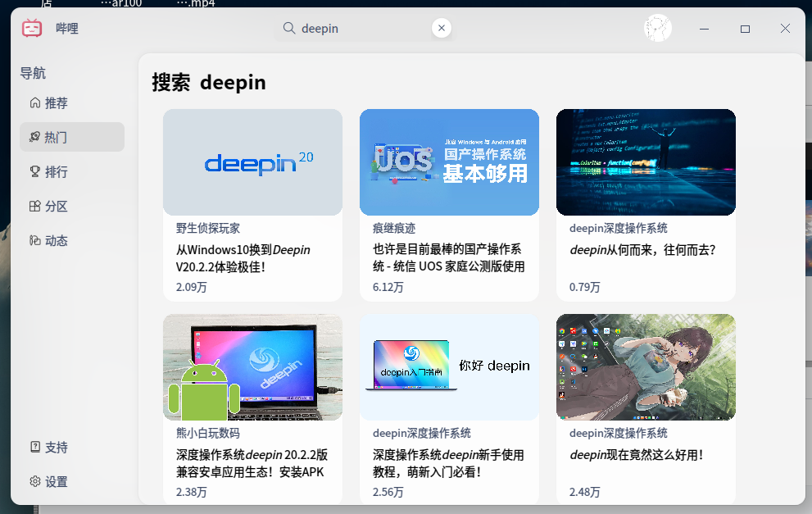Screen dimensions: 812x514
Task: Click uploader above 深度操作系统deepin新手使用 title
Action: (x=421, y=433)
